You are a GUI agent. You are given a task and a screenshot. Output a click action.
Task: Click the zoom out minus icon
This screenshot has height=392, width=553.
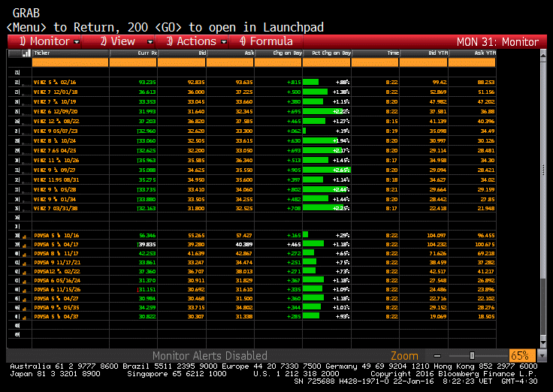click(x=437, y=355)
